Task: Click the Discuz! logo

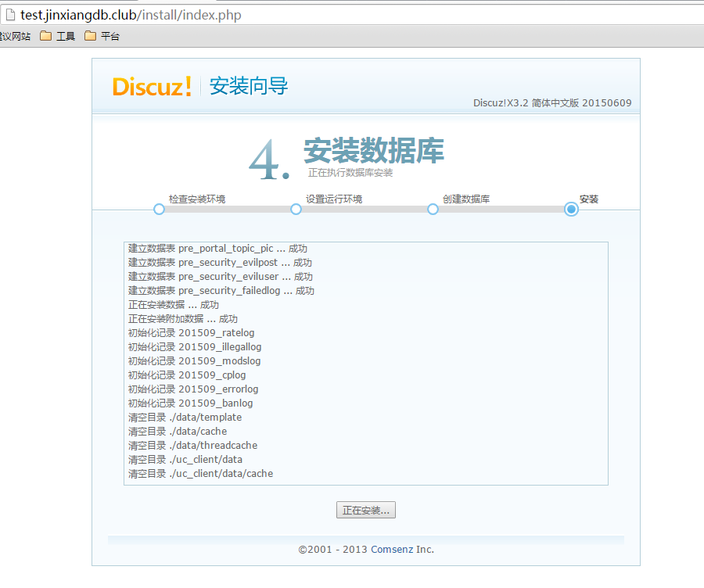Action: click(152, 86)
